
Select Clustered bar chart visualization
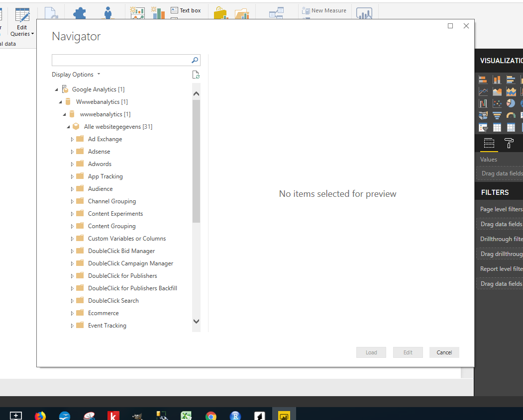(511, 80)
